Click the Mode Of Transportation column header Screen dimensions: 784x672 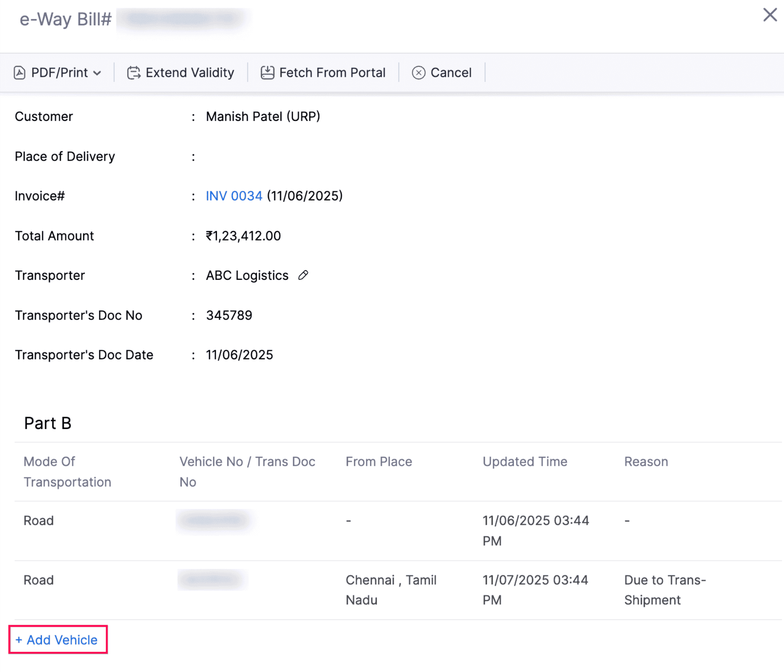(x=67, y=472)
